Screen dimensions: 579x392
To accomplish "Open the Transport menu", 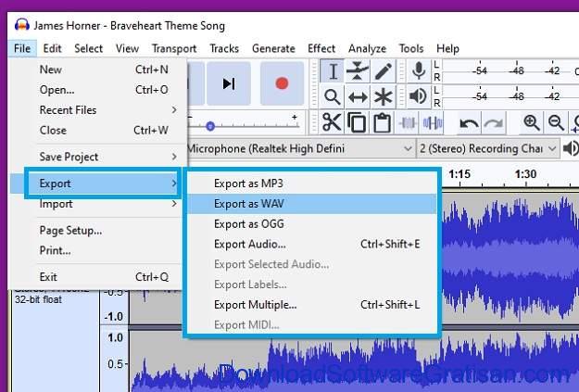I will pyautogui.click(x=174, y=48).
